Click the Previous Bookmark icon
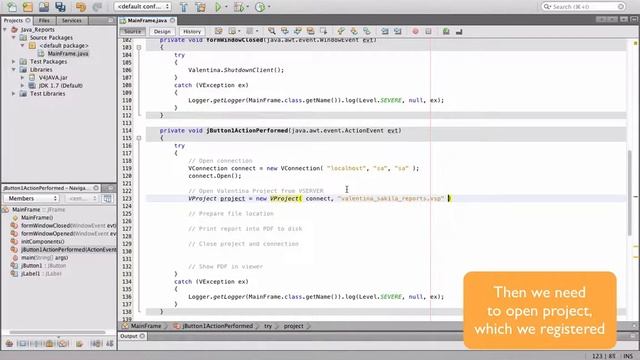The width and height of the screenshot is (640, 360). pos(341,31)
